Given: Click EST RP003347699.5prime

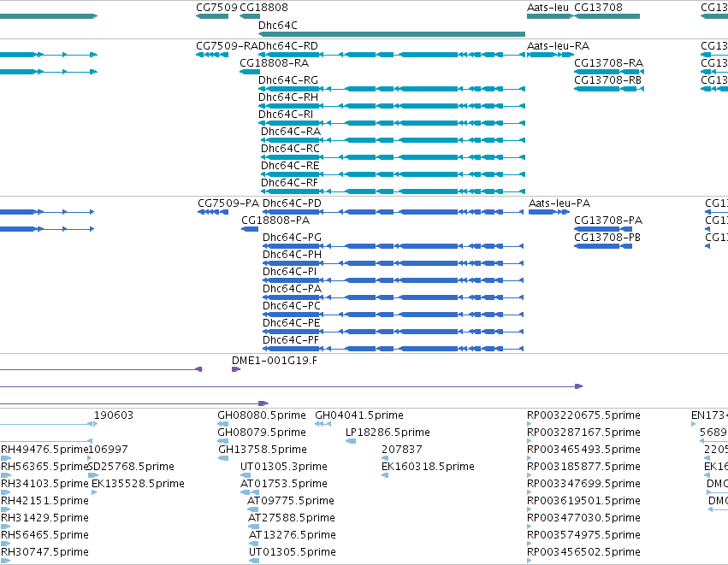Looking at the screenshot, I should coord(583,484).
